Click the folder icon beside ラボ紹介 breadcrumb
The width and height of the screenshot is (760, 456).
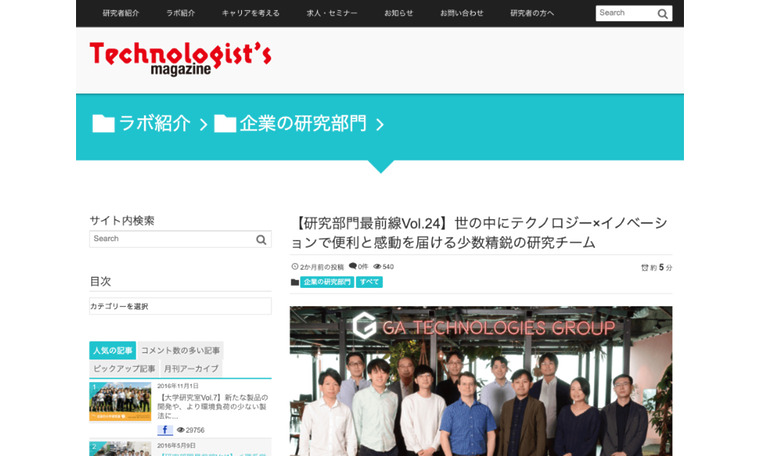(x=103, y=124)
